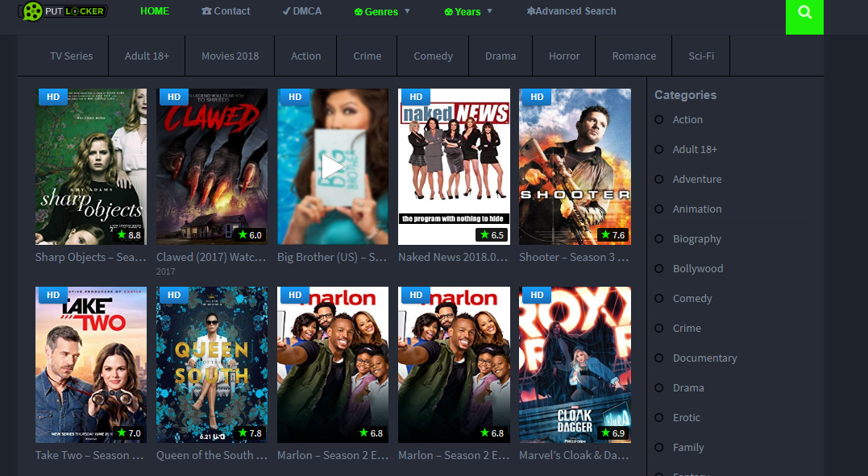The width and height of the screenshot is (868, 476).
Task: Expand the Years dropdown menu
Action: (468, 11)
